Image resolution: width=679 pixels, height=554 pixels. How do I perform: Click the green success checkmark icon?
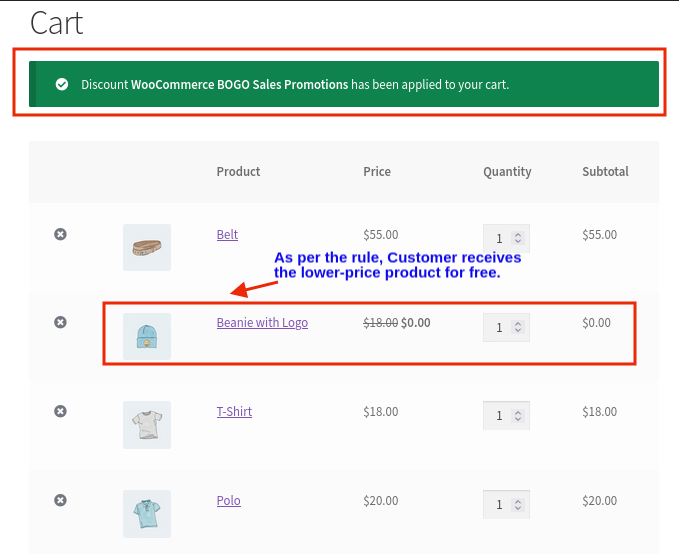(62, 85)
